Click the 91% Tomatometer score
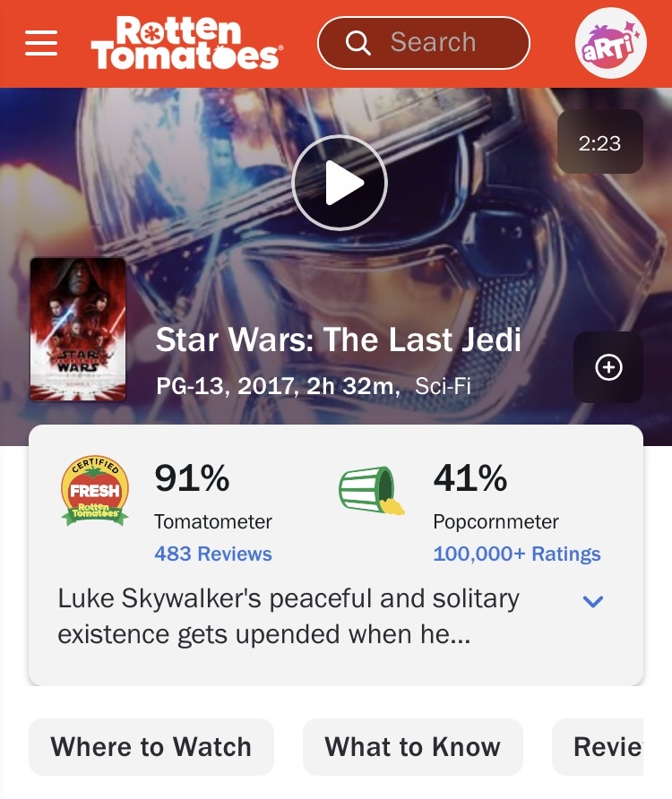 point(193,478)
